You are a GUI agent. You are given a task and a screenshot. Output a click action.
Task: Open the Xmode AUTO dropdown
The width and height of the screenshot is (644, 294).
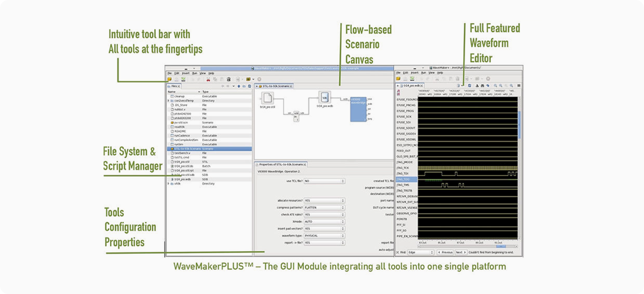click(x=324, y=222)
